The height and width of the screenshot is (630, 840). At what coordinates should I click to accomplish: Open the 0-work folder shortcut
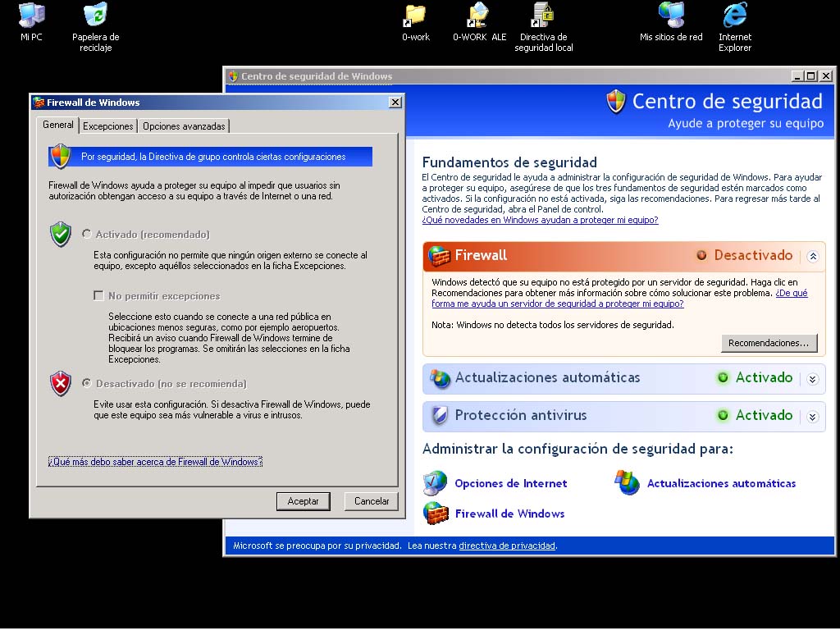point(416,21)
